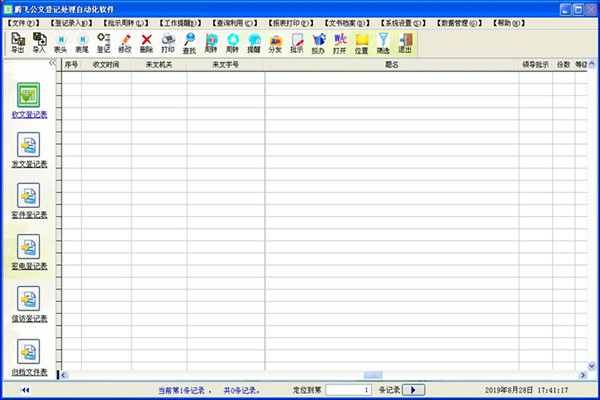Open the 【查询利用】 menu
Screen dimensions: 600x400
(x=235, y=23)
